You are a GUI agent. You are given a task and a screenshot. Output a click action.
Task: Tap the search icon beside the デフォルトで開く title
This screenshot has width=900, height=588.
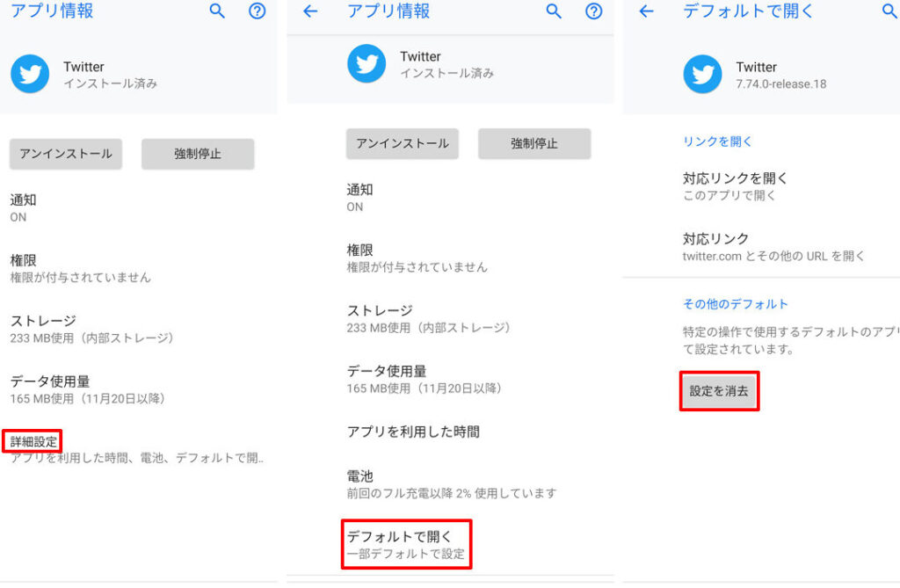click(889, 11)
